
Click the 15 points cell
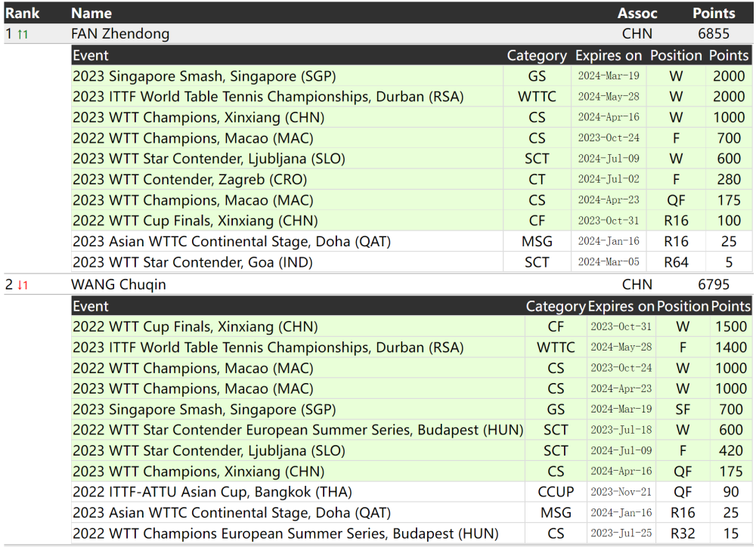(731, 534)
